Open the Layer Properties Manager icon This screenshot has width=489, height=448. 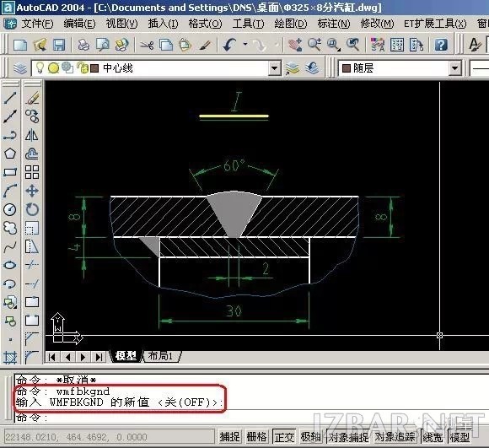tap(20, 68)
